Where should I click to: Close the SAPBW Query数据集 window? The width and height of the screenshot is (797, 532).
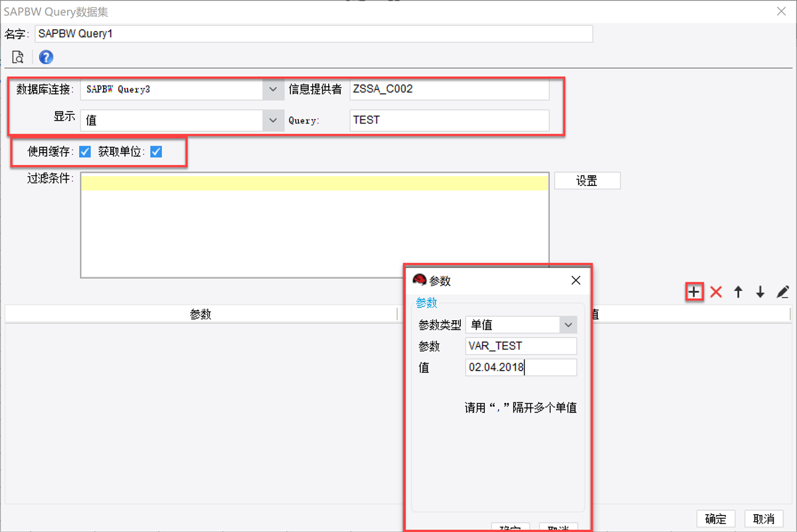781,10
